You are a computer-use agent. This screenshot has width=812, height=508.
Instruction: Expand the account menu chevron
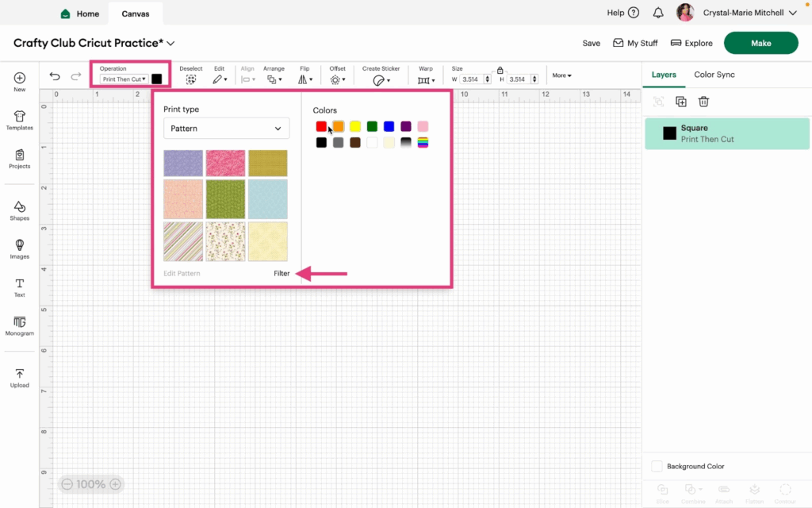[x=793, y=13]
